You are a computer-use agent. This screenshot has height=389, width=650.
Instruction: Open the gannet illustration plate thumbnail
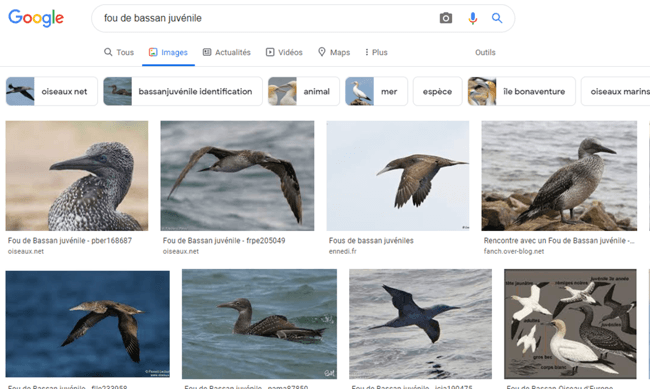570,324
